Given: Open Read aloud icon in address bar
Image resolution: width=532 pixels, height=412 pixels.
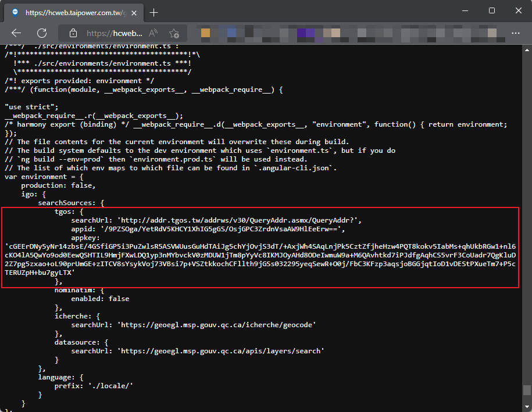Looking at the screenshot, I should pos(153,33).
